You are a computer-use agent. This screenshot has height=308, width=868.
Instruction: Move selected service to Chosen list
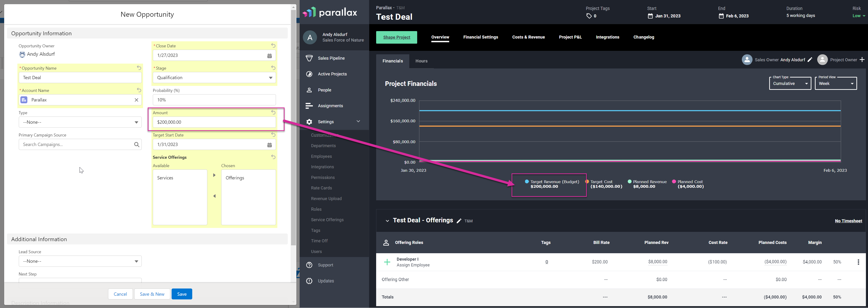214,175
